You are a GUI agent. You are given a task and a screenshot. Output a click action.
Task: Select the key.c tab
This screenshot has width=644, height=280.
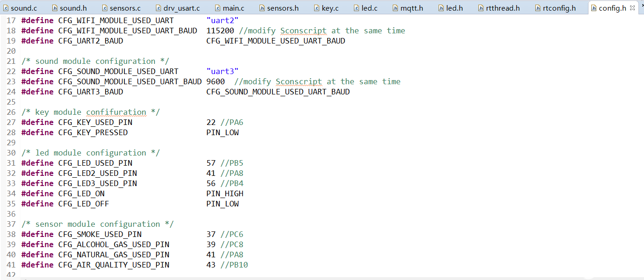coord(327,8)
